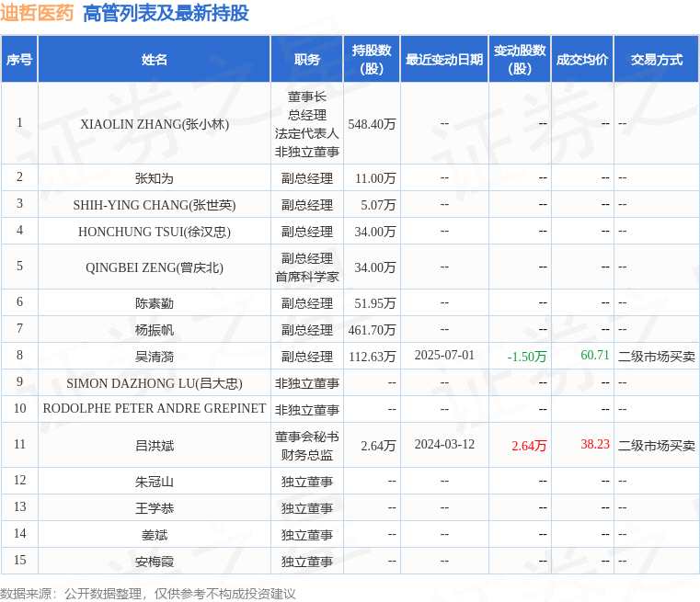Click the name QINGBEI ZENG(曾庆北)
The width and height of the screenshot is (700, 602).
(x=155, y=267)
